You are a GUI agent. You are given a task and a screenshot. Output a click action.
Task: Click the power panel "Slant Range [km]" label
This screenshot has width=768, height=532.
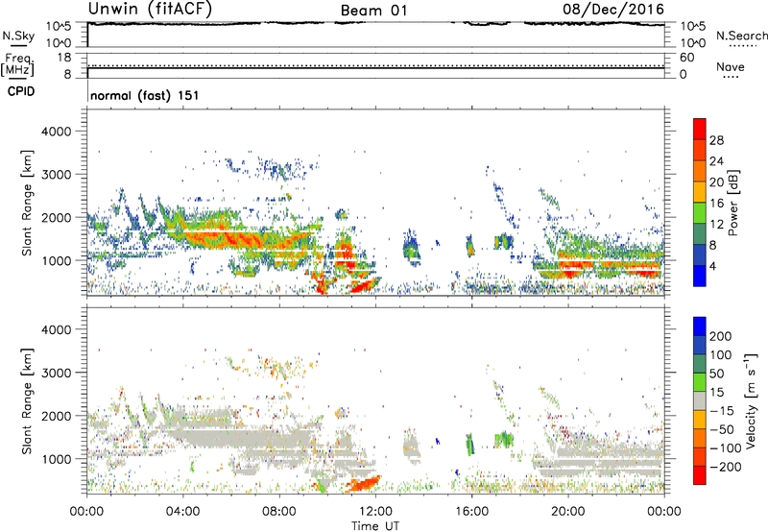point(27,203)
